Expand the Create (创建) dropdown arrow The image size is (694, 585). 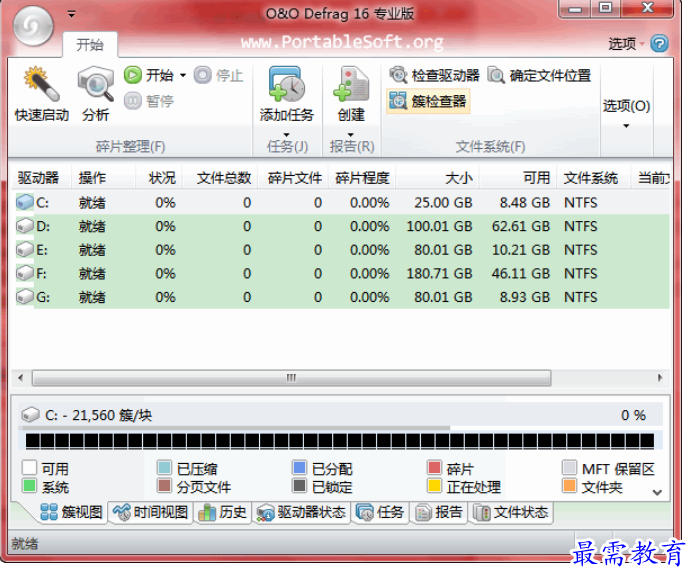(x=351, y=134)
